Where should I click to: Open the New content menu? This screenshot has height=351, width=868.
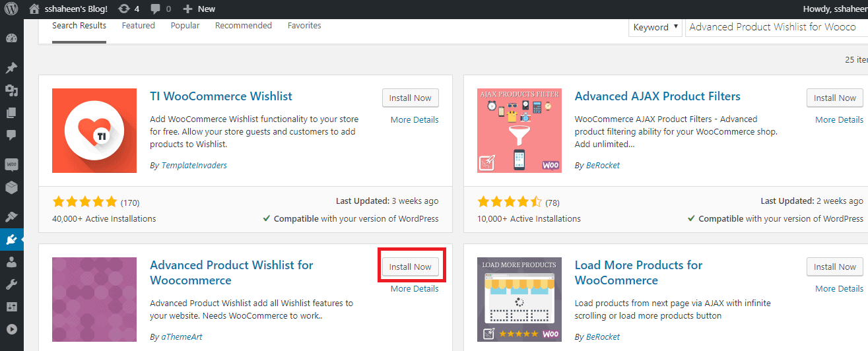[199, 9]
